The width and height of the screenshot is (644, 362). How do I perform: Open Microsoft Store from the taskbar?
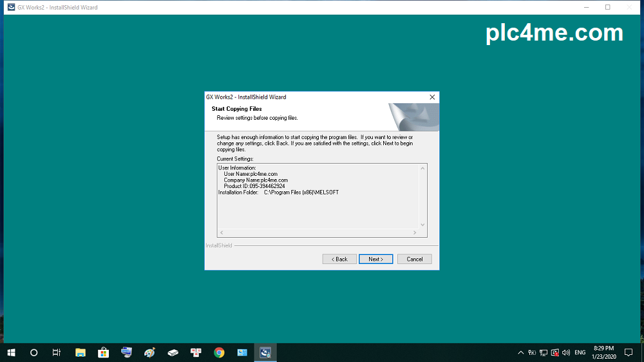(103, 352)
